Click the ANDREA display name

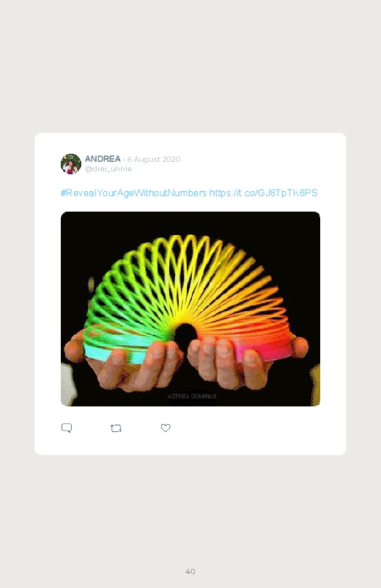coord(103,159)
